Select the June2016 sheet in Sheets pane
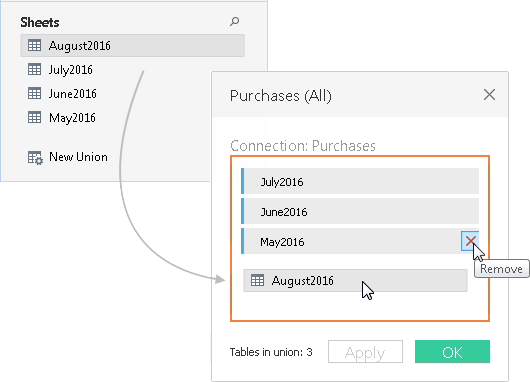The height and width of the screenshot is (382, 530). [73, 94]
